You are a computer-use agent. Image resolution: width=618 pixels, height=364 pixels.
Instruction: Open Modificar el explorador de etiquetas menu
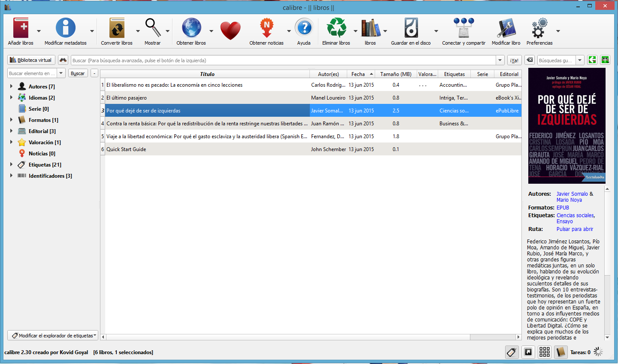coord(53,336)
